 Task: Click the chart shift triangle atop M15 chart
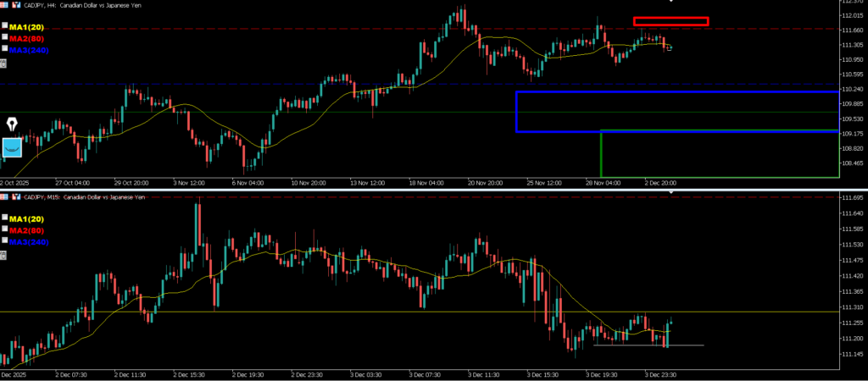coord(671,193)
